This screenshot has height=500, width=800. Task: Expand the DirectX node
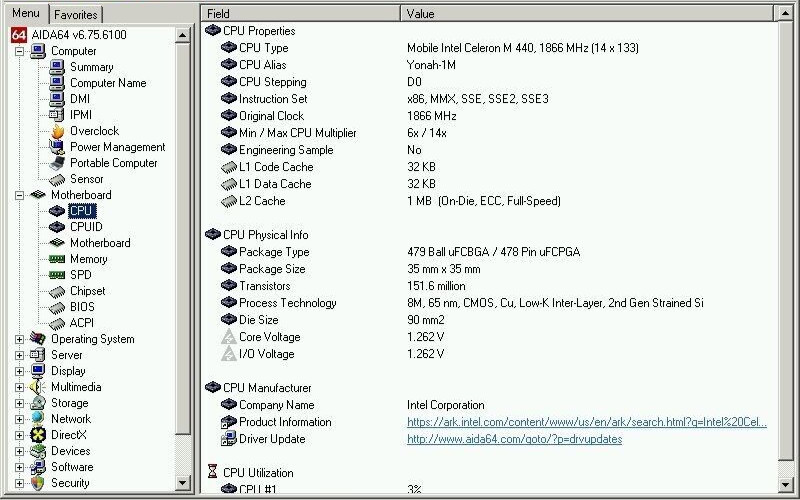pyautogui.click(x=19, y=435)
